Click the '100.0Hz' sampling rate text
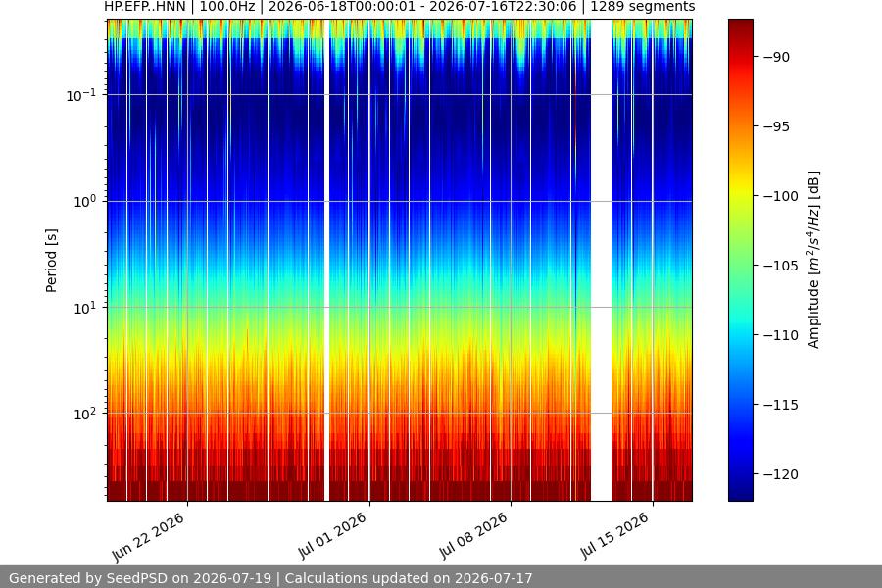Image resolution: width=882 pixels, height=588 pixels. point(227,7)
